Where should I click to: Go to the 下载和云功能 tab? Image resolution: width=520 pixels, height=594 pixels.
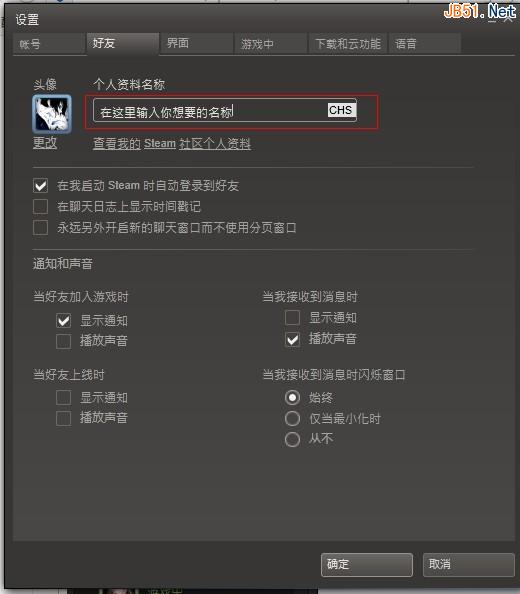(x=348, y=44)
